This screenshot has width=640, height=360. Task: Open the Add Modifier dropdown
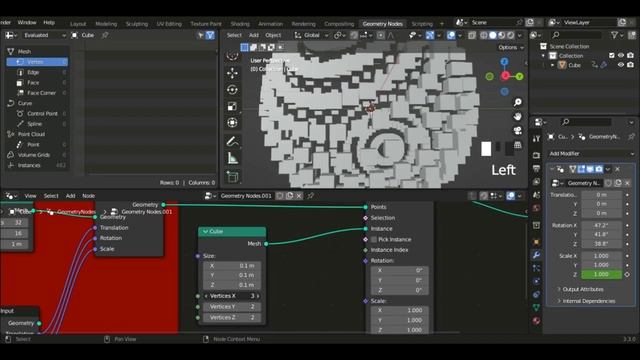pos(591,154)
